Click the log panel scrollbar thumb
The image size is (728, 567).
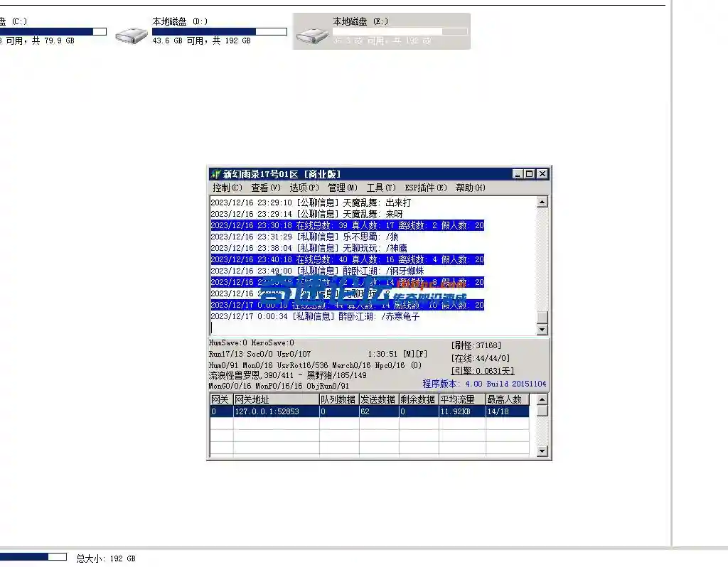tap(542, 318)
